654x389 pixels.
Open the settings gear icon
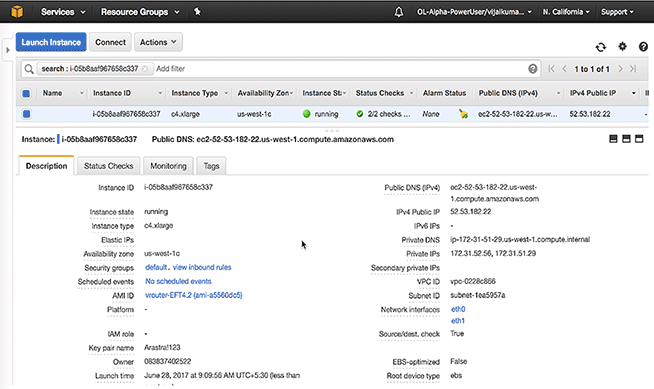point(622,47)
